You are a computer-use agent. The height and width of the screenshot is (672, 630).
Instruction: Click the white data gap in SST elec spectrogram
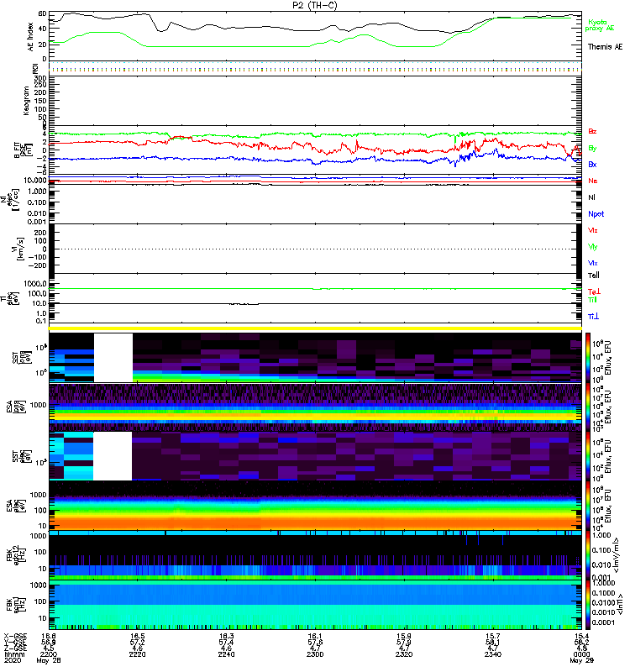(113, 456)
